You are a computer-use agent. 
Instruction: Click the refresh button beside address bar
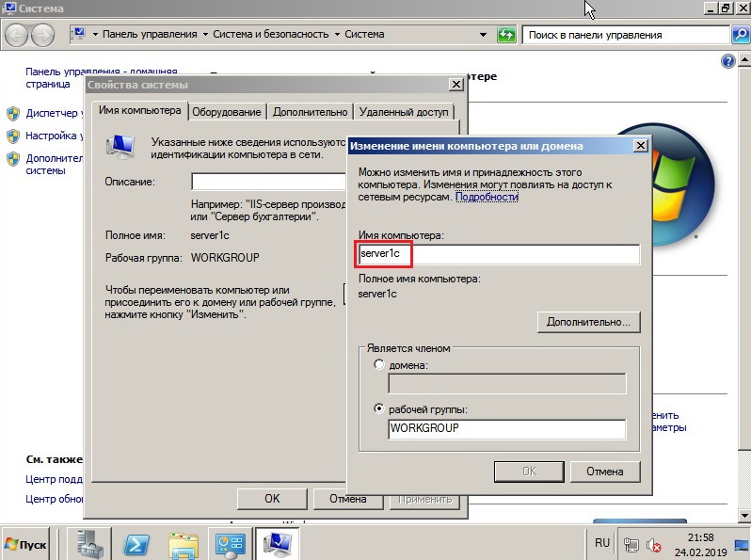(506, 35)
